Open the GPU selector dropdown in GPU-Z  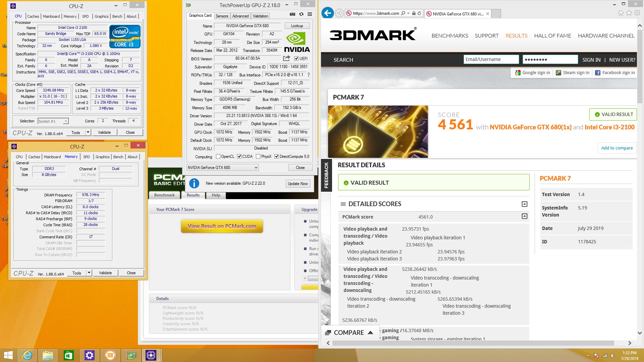pyautogui.click(x=256, y=168)
